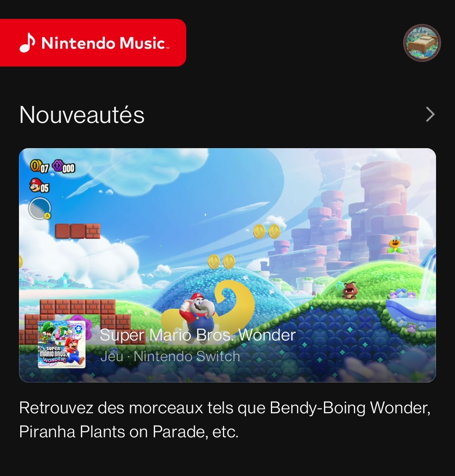Open the profile avatar with bed picture

click(x=422, y=43)
